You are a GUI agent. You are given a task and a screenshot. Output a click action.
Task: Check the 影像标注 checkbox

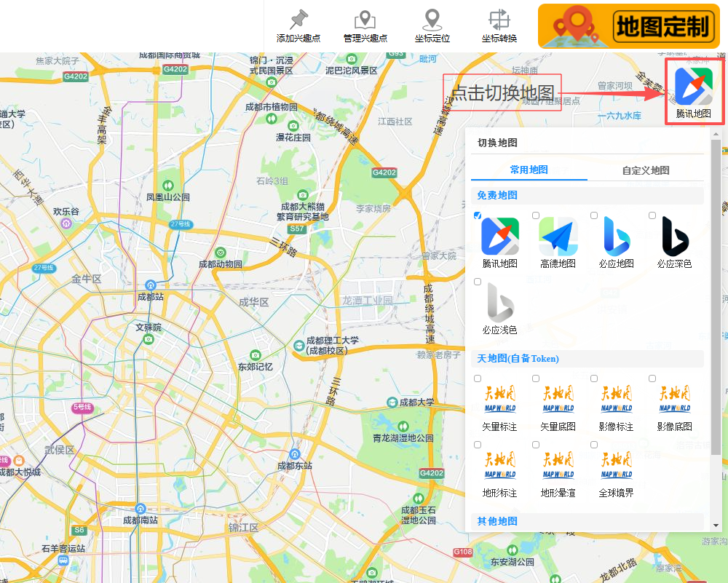pyautogui.click(x=594, y=378)
